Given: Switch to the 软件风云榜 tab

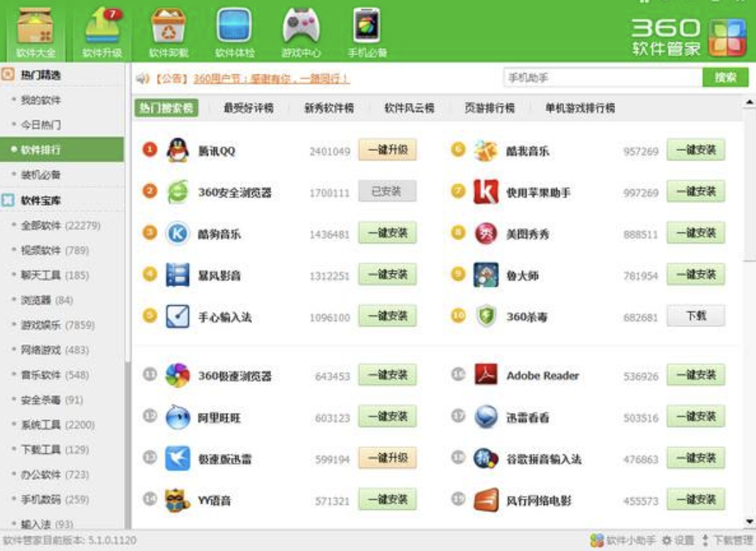Looking at the screenshot, I should click(409, 108).
